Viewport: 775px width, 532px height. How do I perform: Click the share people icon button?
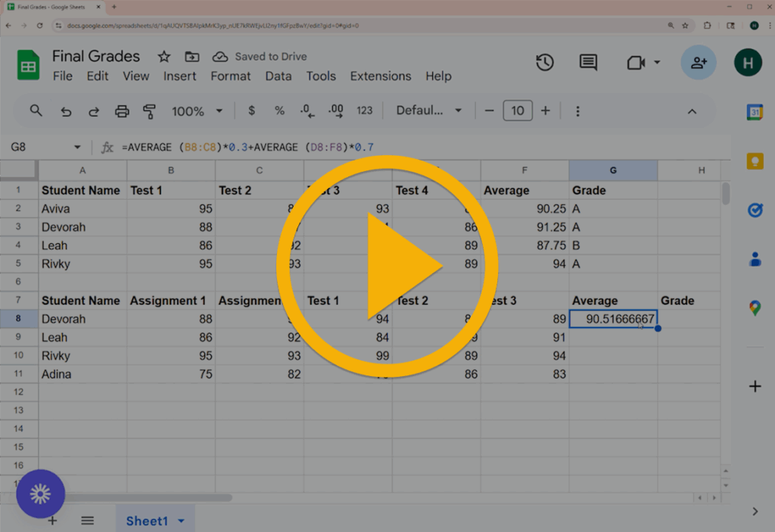698,63
